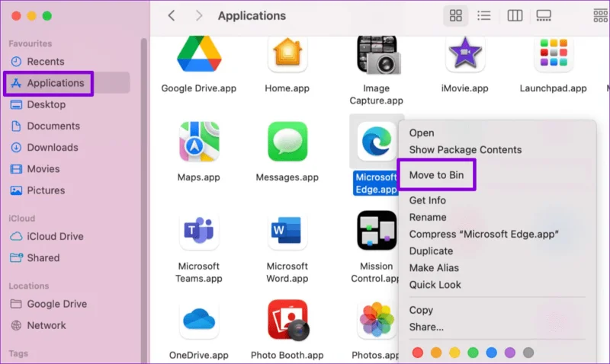Image resolution: width=610 pixels, height=364 pixels.
Task: Click the Messages.app file name
Action: point(287,177)
